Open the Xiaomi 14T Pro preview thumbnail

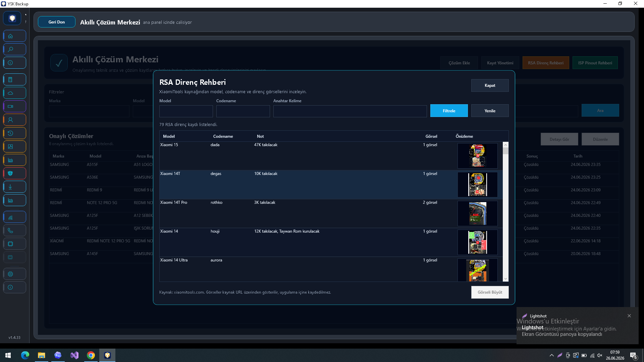[477, 214]
